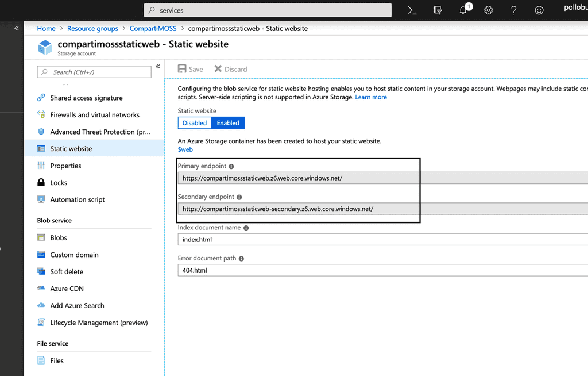Click the Static website menu icon
Screen dimensions: 588x376
point(41,148)
